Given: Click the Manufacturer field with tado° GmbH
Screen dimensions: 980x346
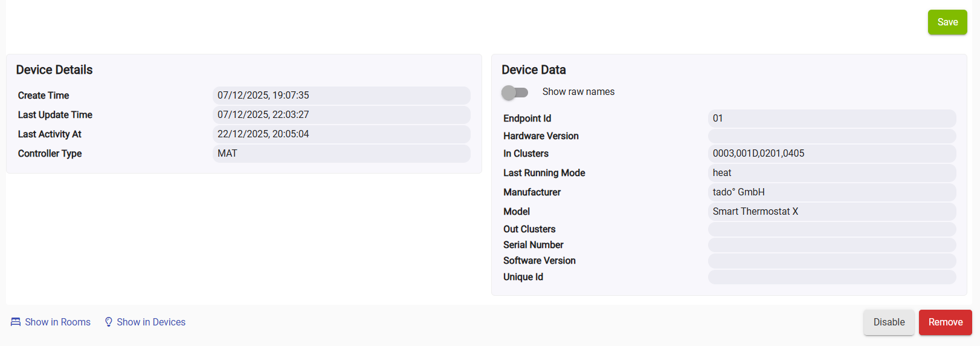Looking at the screenshot, I should [831, 192].
